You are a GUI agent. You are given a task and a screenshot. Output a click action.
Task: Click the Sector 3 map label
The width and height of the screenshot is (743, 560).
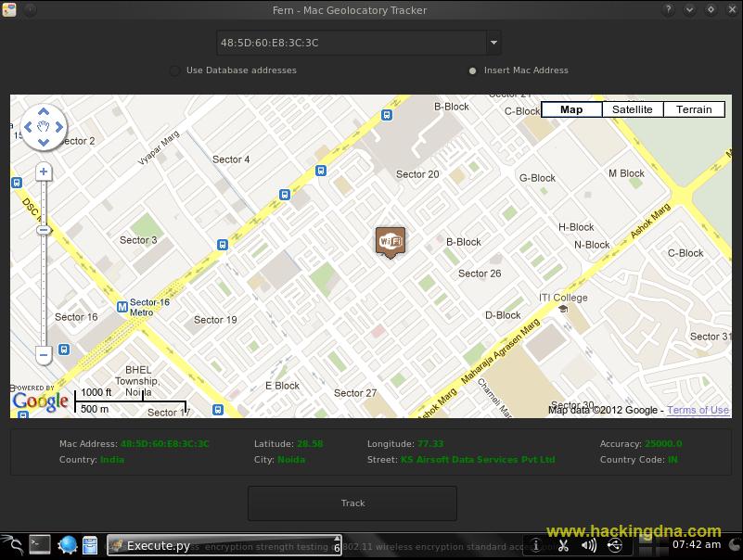point(138,240)
